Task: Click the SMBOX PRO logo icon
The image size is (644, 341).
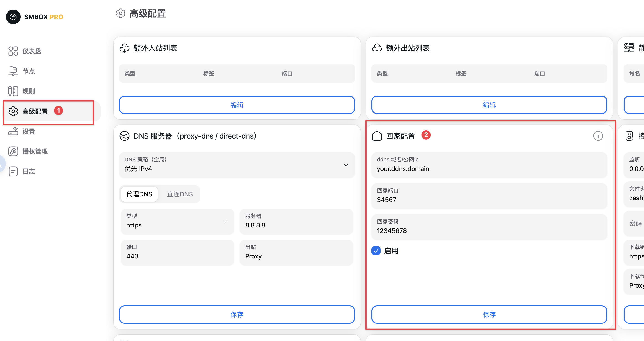Action: (x=13, y=17)
